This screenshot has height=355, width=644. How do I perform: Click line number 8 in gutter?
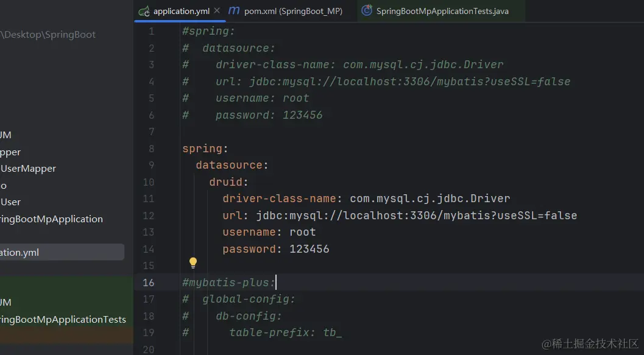(152, 149)
